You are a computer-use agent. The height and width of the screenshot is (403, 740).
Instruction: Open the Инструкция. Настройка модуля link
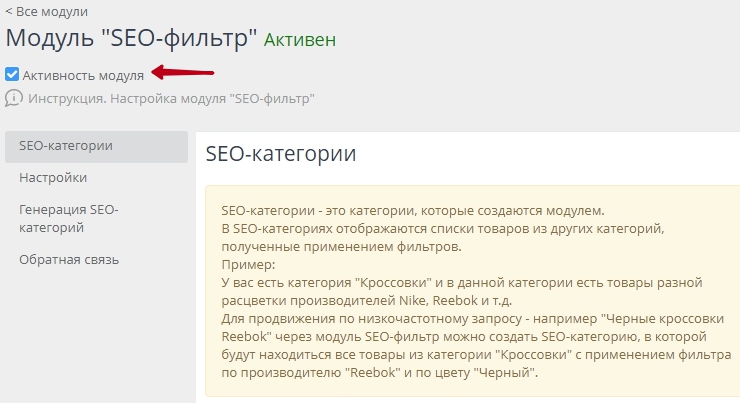click(171, 99)
